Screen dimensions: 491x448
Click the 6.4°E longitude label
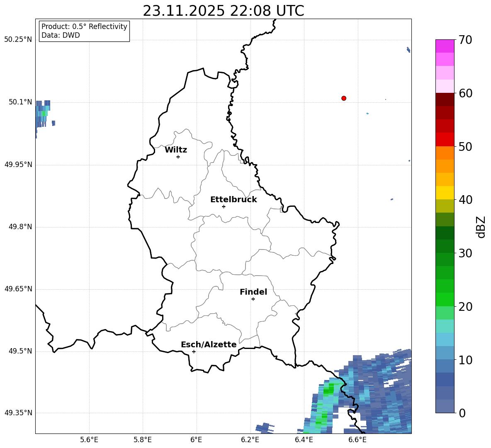click(x=304, y=440)
